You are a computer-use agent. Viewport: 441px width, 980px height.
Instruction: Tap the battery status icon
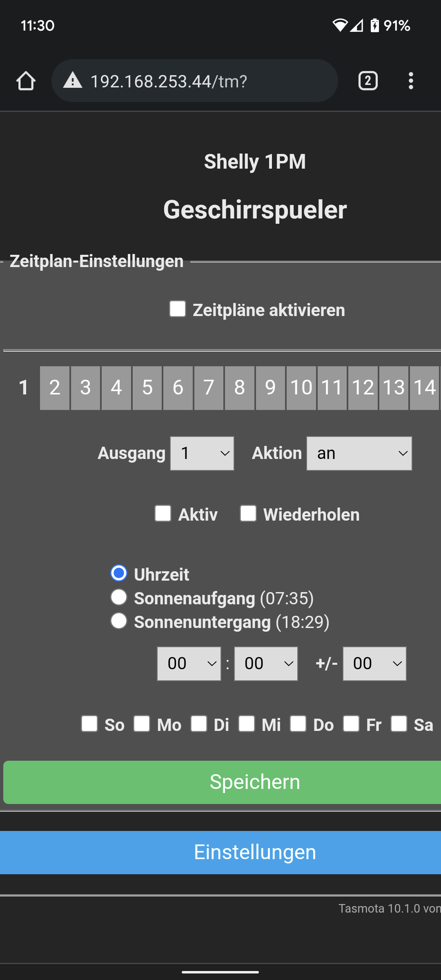[374, 25]
